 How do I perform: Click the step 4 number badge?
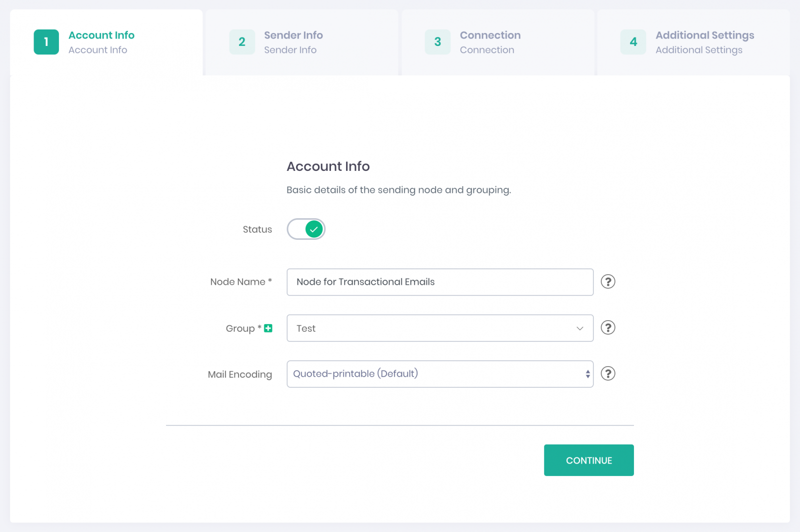(x=633, y=42)
